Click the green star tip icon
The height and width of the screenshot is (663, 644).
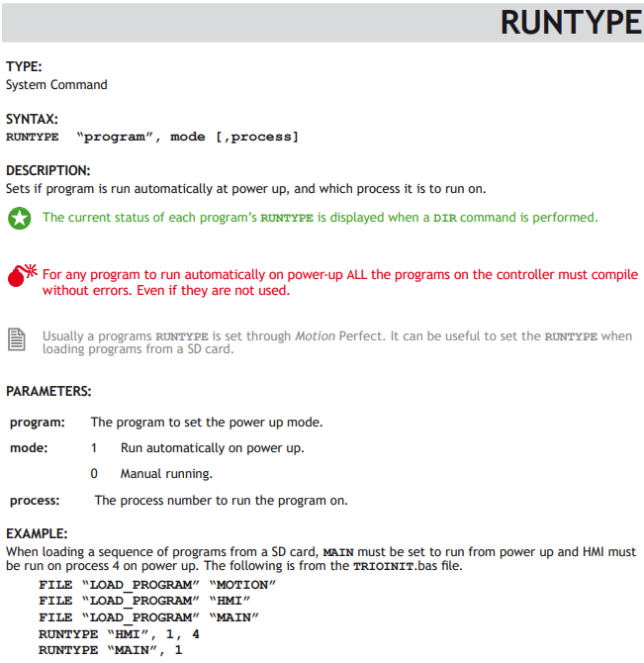[20, 218]
